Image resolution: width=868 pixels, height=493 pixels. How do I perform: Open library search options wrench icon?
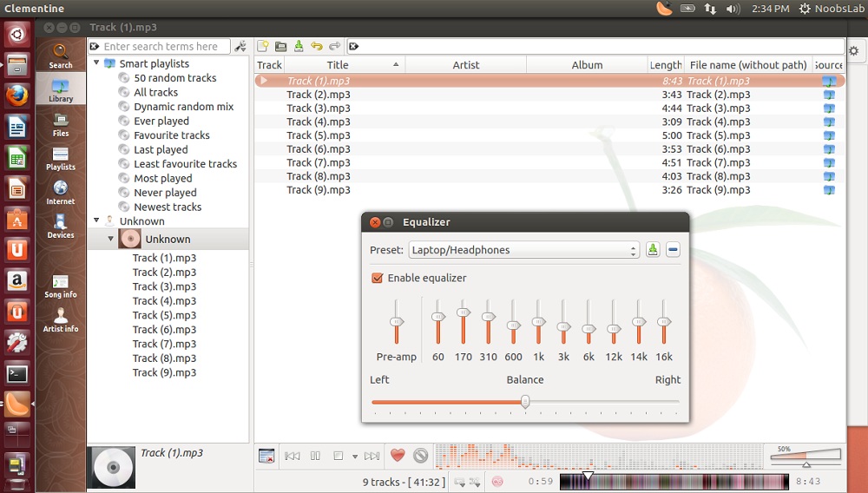click(240, 47)
